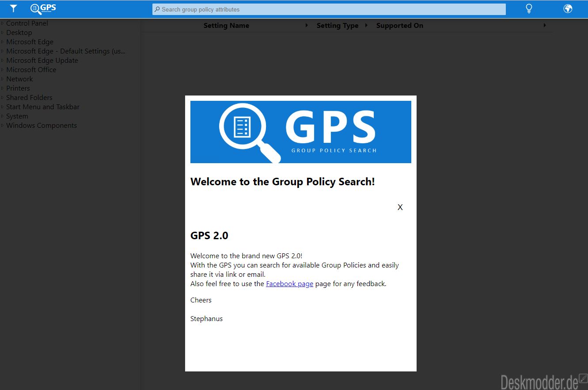Expand the Microsoft Edge Update node
The height and width of the screenshot is (390, 588).
click(2, 61)
